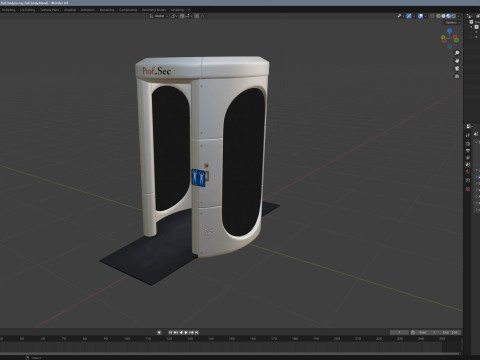
Task: Switch to Shading workspace tab
Action: (x=70, y=10)
